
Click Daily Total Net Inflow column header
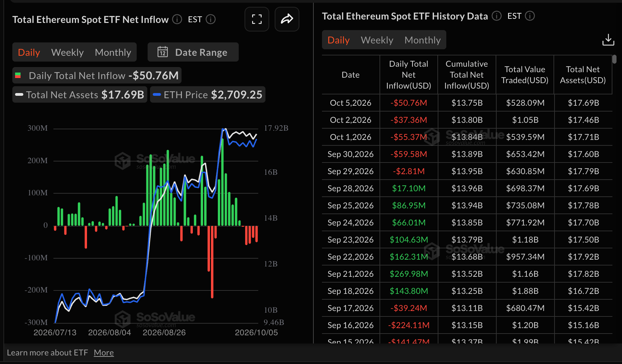(x=409, y=75)
